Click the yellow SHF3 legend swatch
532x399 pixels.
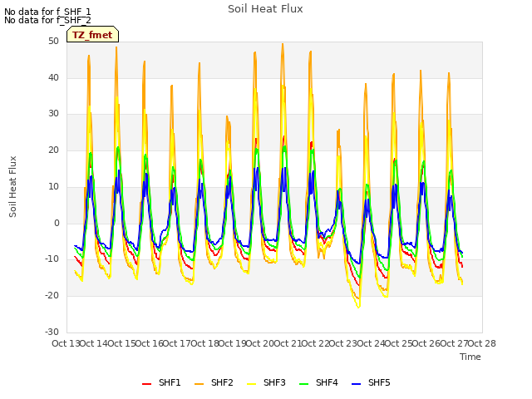[x=251, y=384]
